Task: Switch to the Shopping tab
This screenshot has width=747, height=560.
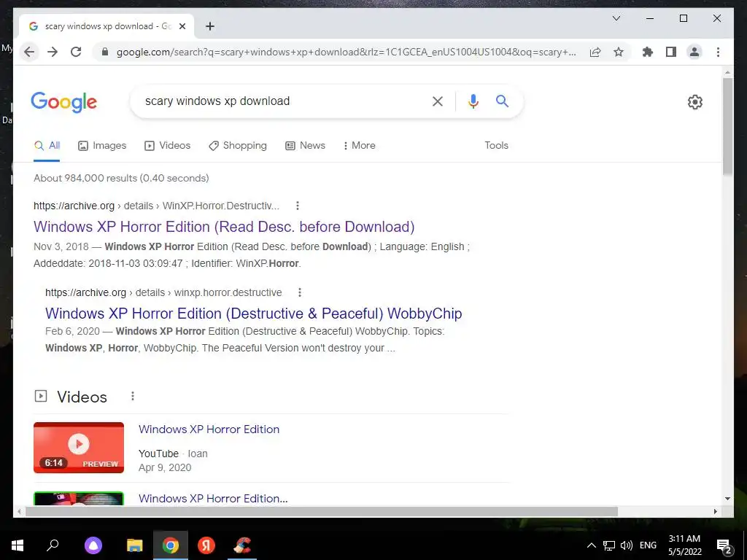Action: click(x=238, y=146)
